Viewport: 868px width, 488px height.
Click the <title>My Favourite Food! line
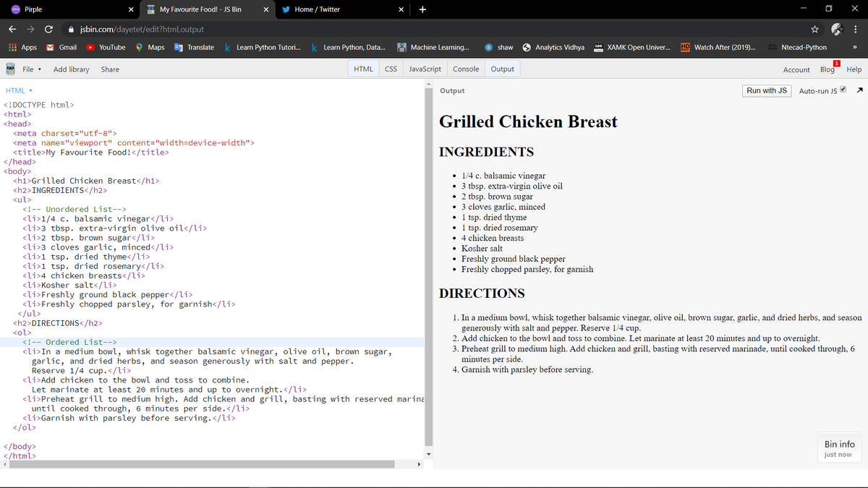click(91, 153)
